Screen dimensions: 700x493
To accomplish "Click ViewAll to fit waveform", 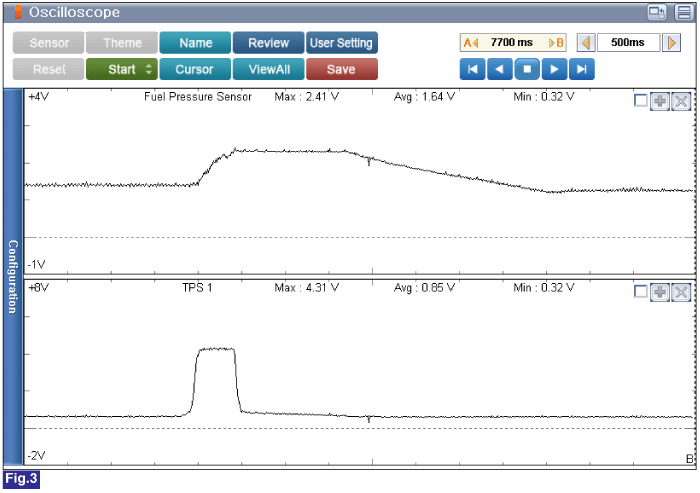I will tap(268, 69).
